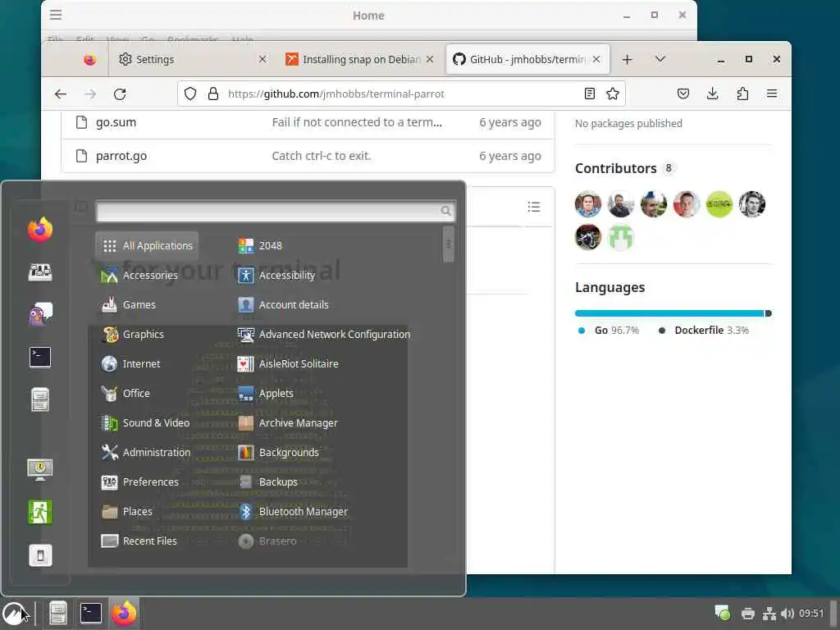The width and height of the screenshot is (840, 630).
Task: Click the Firefox URL address bar
Action: tap(402, 94)
